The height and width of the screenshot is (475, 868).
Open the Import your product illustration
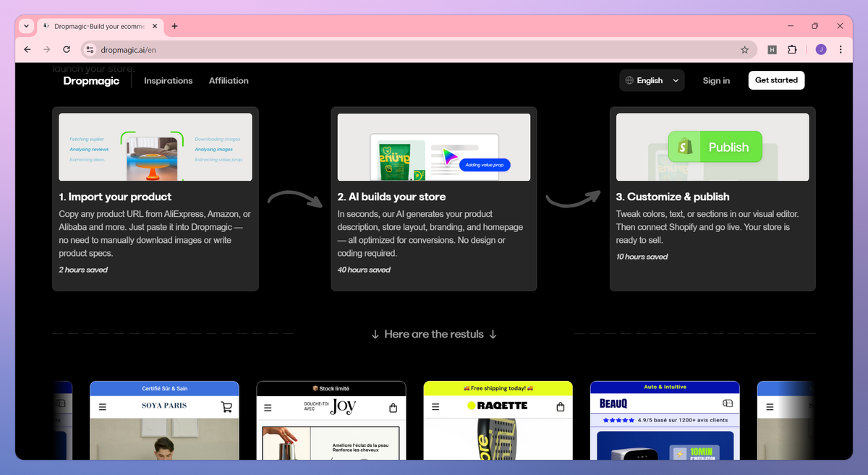(x=156, y=147)
